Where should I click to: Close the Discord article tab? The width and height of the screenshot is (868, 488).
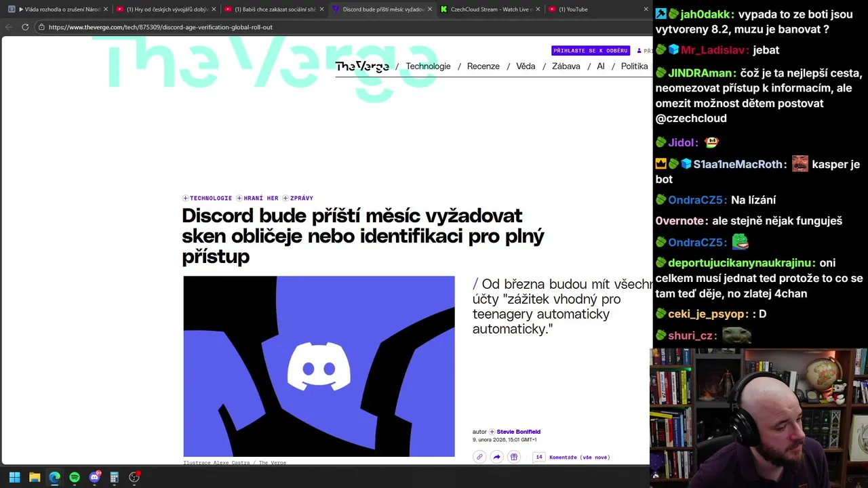tap(429, 9)
